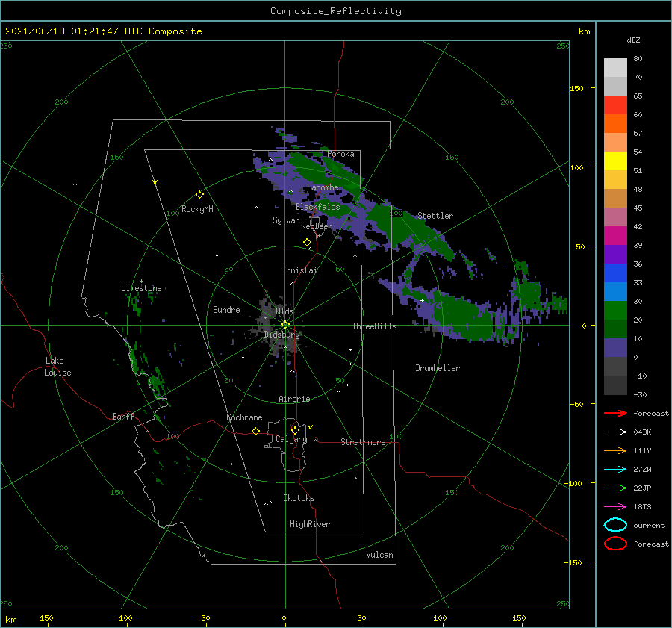
Task: Select the white 04DK arrow icon
Action: tap(615, 432)
